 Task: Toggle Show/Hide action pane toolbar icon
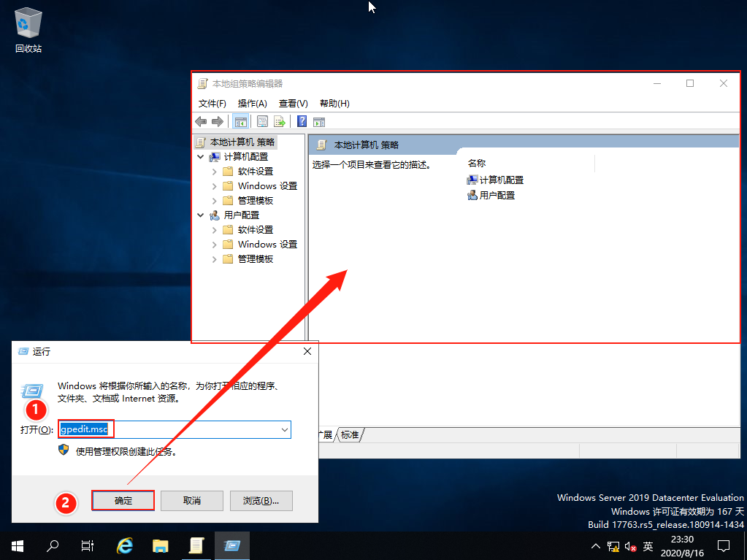coord(319,122)
